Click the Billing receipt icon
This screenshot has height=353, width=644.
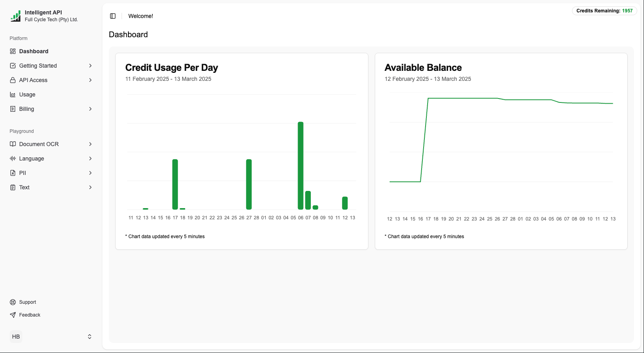(x=13, y=109)
